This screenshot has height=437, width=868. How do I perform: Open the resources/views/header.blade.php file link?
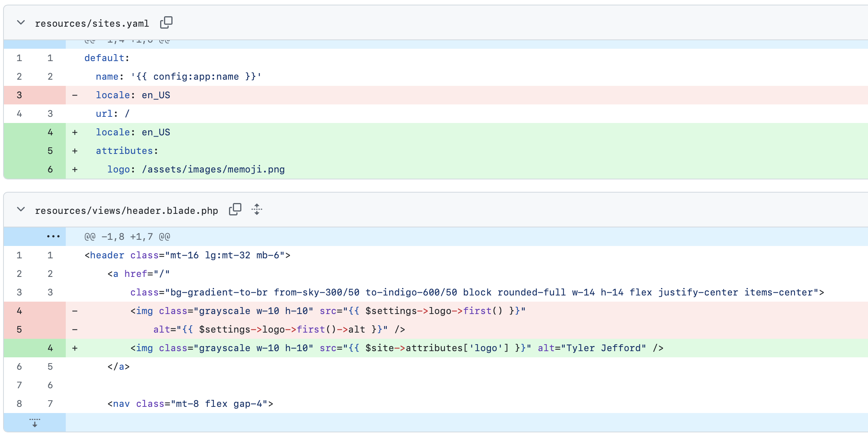point(127,210)
